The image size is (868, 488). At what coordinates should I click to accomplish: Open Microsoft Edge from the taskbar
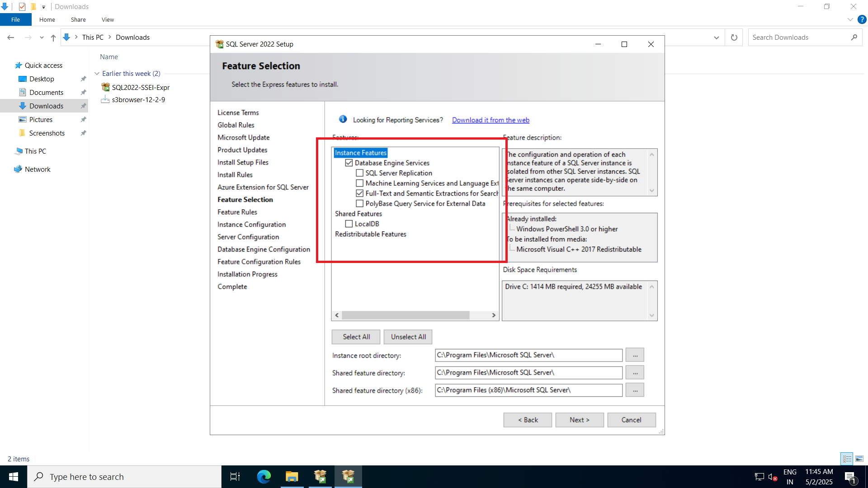click(264, 476)
